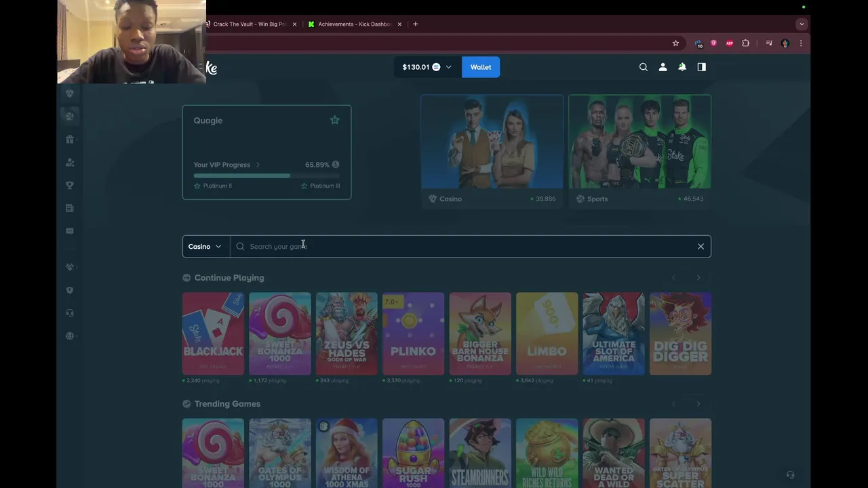The width and height of the screenshot is (868, 488).
Task: Open the Sports banner card
Action: [639, 150]
